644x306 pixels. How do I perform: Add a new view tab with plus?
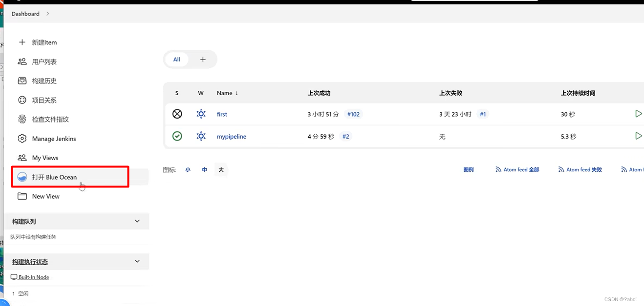tap(203, 60)
